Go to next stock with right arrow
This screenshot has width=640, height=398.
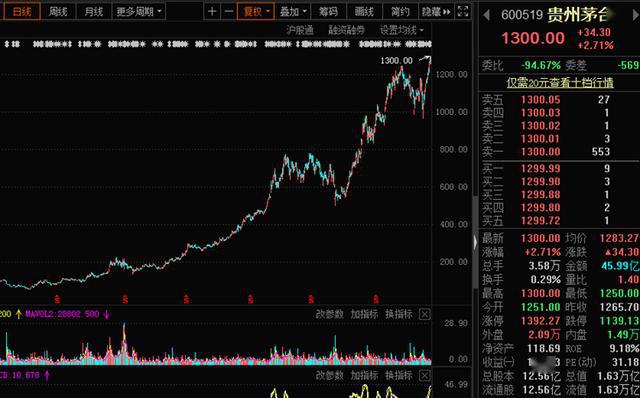pyautogui.click(x=636, y=16)
